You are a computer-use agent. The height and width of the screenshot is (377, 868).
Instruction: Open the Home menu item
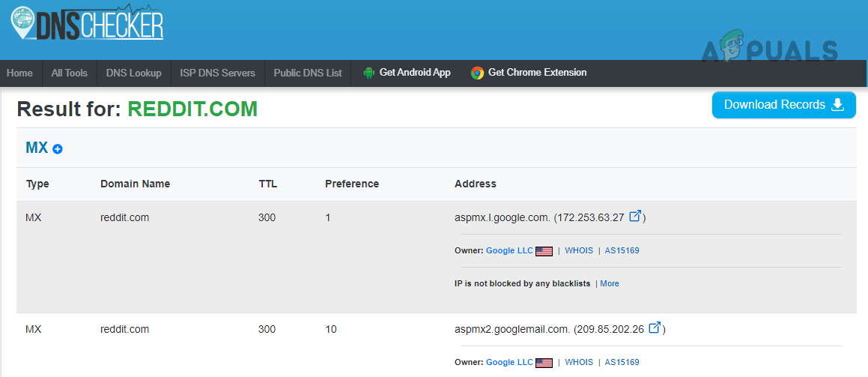click(x=19, y=73)
